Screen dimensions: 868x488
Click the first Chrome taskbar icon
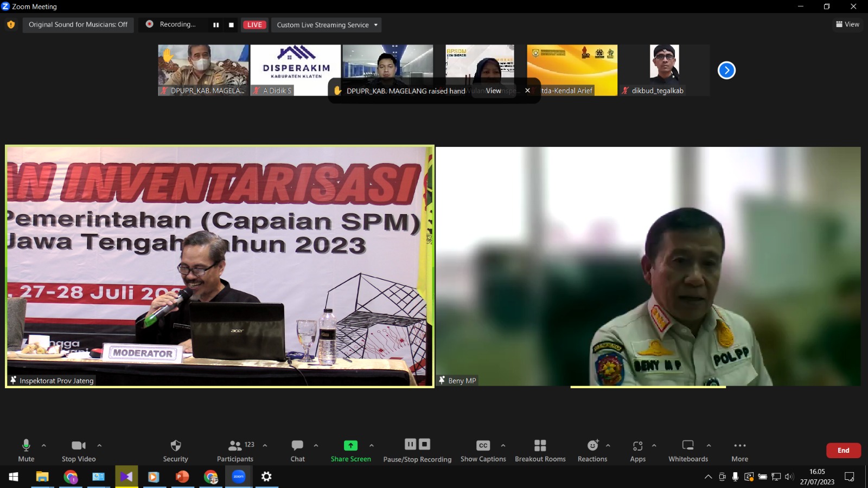point(71,477)
